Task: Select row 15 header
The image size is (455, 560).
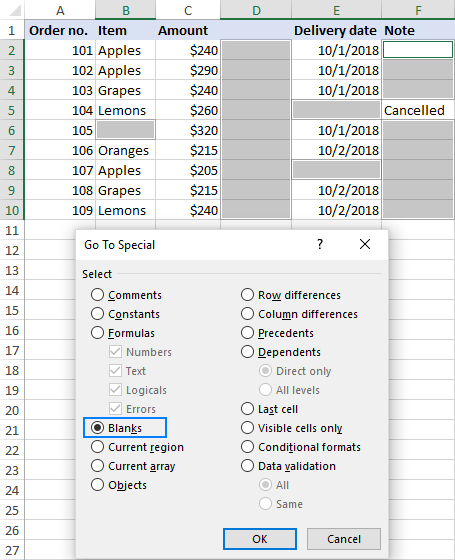Action: tap(12, 310)
